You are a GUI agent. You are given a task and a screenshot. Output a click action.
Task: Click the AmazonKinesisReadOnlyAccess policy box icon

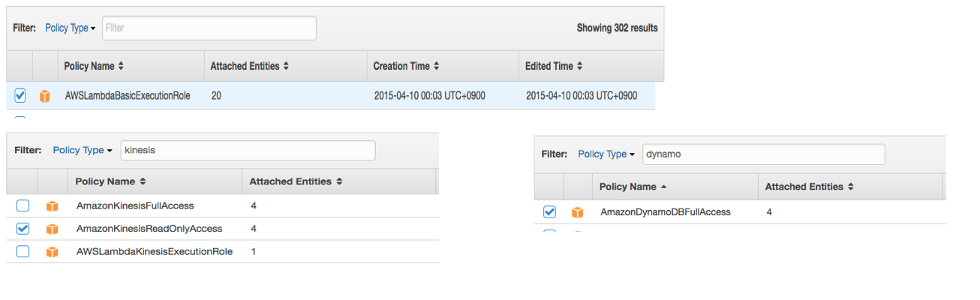click(52, 229)
